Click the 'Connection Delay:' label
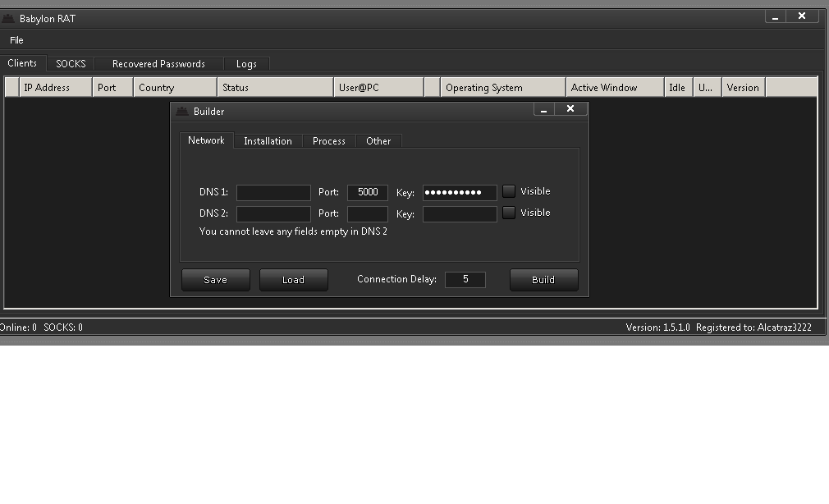 396,279
